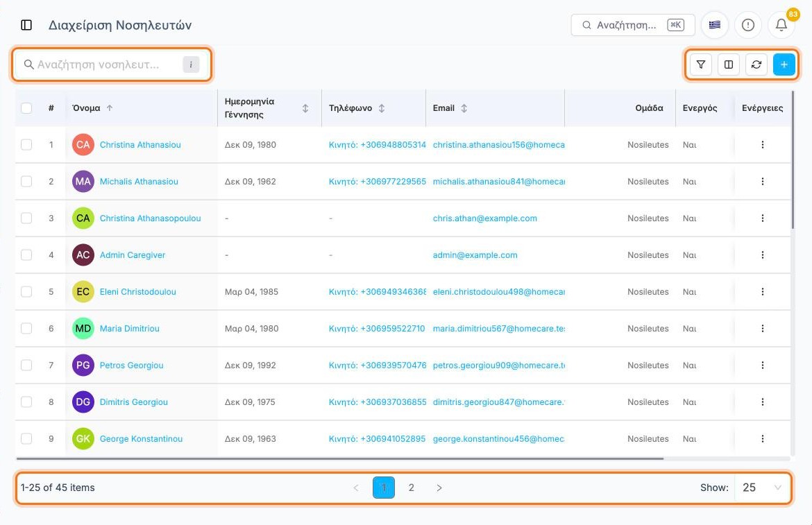Open the notifications bell
This screenshot has width=812, height=525.
[781, 25]
